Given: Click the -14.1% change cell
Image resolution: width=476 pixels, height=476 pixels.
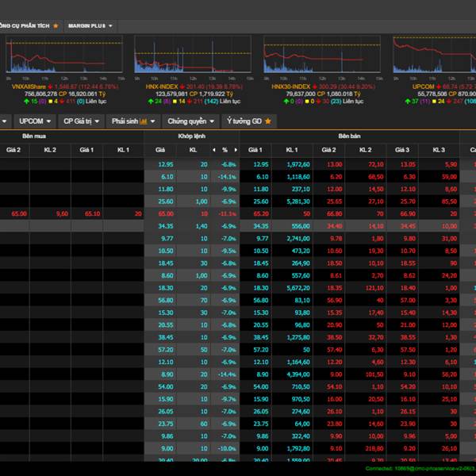Looking at the screenshot, I should click(x=227, y=177).
